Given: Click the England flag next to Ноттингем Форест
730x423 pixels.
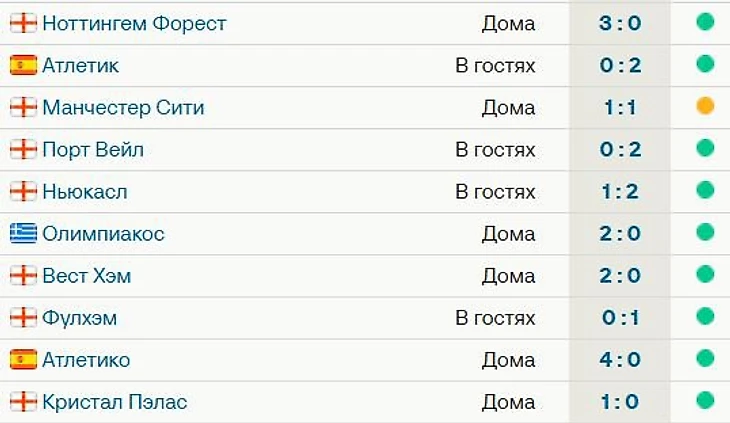Looking at the screenshot, I should 23,23.
